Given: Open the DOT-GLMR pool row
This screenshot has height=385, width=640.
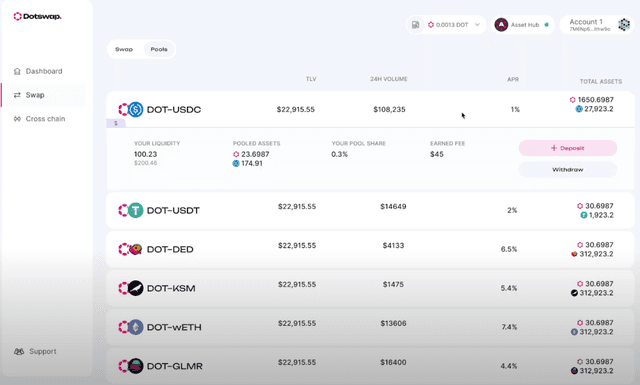Looking at the screenshot, I should 370,366.
